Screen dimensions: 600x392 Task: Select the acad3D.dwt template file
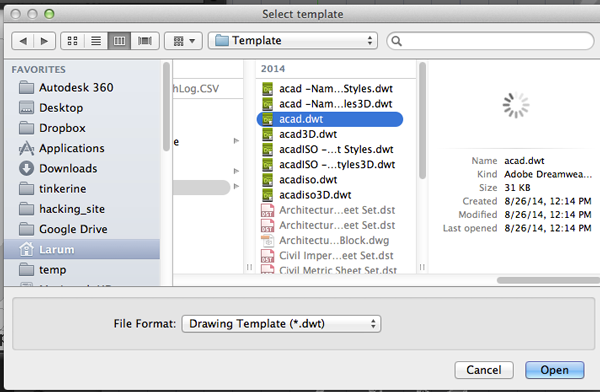[x=308, y=134]
